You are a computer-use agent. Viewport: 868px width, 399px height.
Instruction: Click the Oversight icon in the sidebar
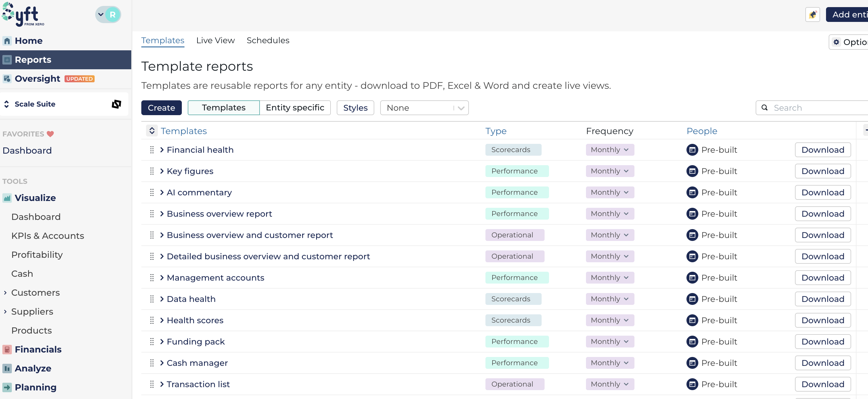[x=7, y=78]
